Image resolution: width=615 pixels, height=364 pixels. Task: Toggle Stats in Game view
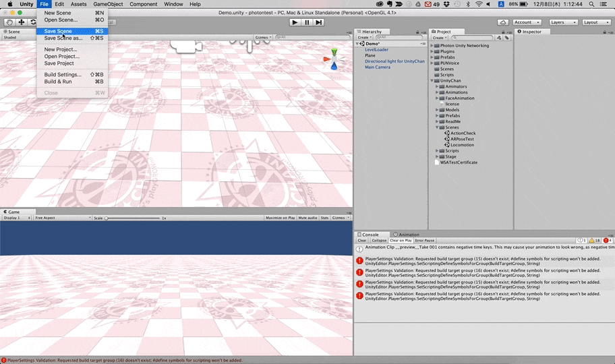pyautogui.click(x=324, y=218)
